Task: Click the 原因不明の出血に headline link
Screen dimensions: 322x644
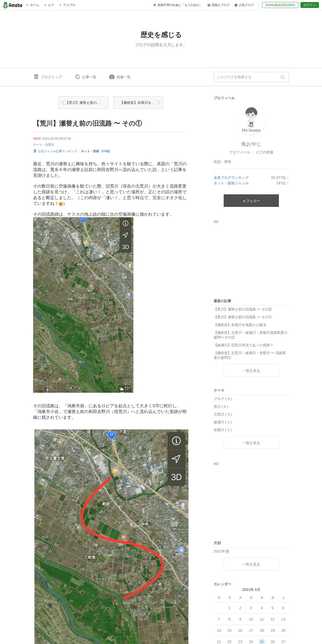Action: point(178,5)
